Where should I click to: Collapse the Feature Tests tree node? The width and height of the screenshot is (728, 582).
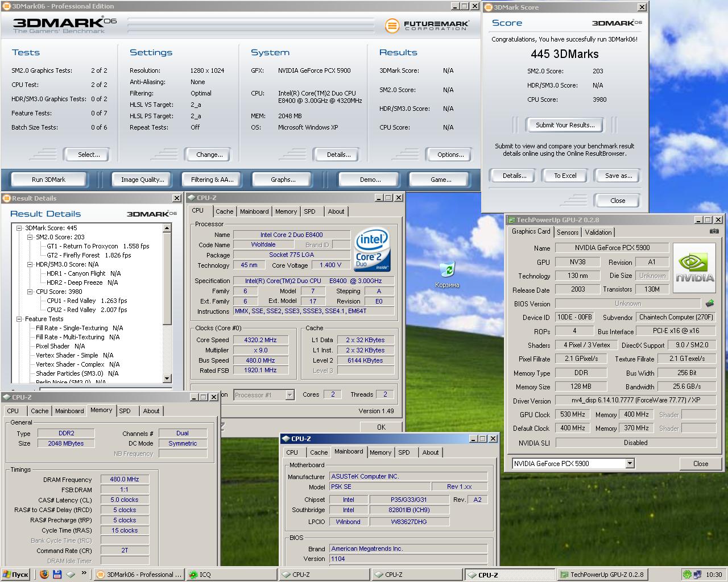pos(19,319)
